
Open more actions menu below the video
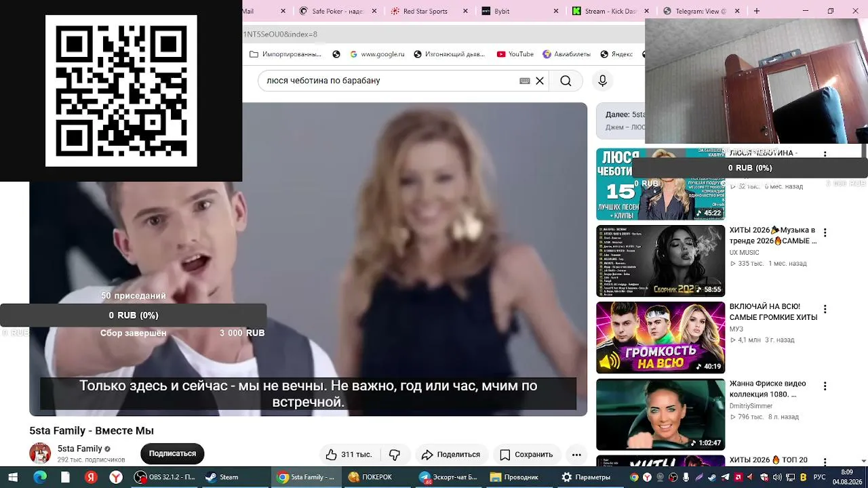click(x=576, y=454)
